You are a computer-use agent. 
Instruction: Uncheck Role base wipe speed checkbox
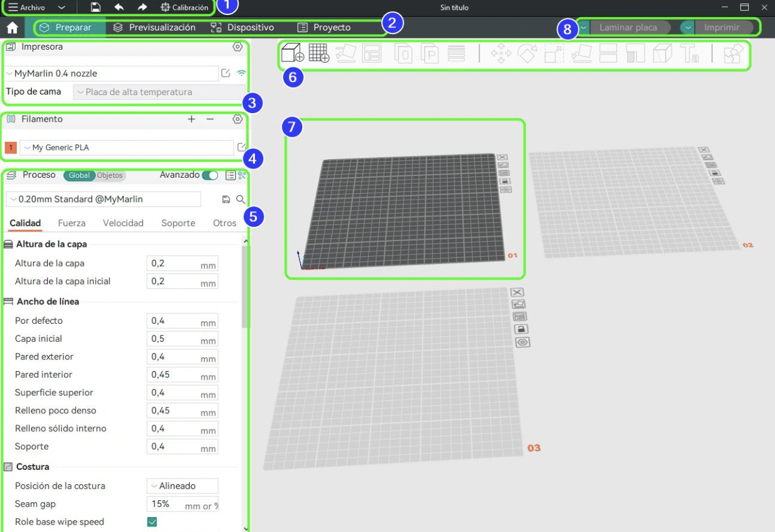click(152, 522)
